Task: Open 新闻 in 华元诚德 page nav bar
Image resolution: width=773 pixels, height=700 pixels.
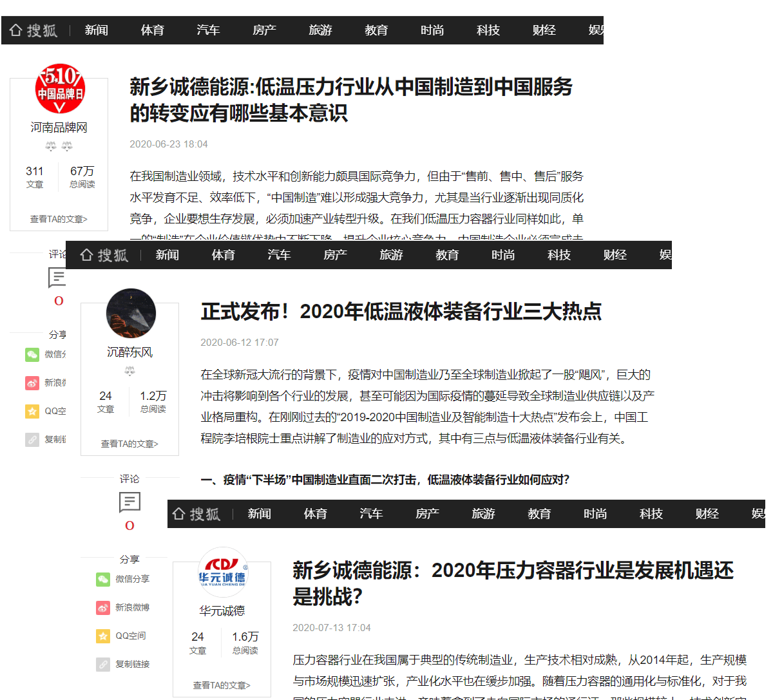Action: point(260,514)
